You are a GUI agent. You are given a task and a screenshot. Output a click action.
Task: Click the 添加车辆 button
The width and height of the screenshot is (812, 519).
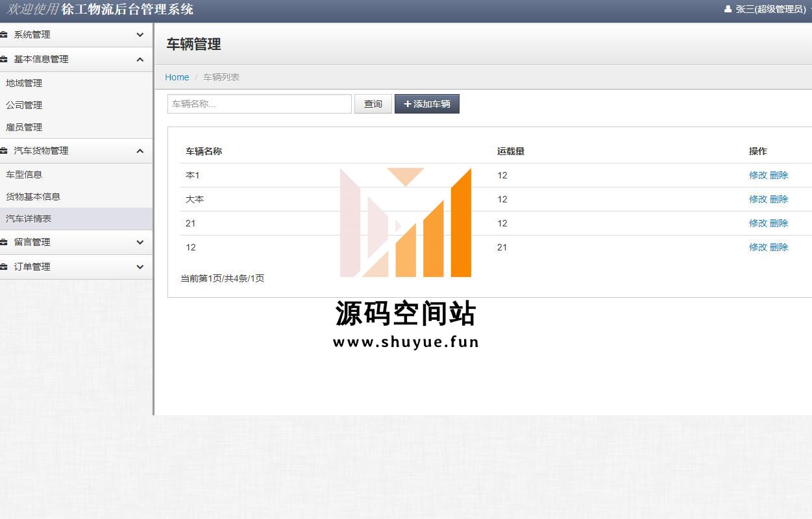(x=427, y=104)
